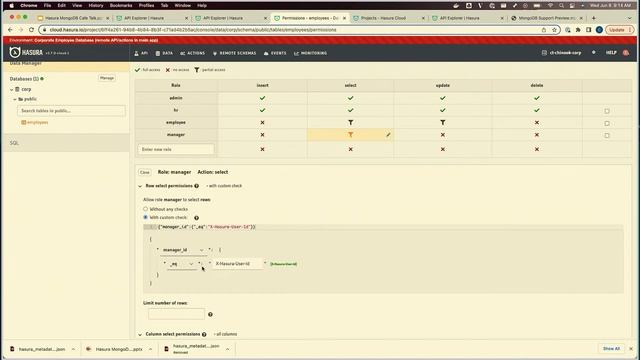Click new role select X cell
640x360 pixels.
[351, 149]
